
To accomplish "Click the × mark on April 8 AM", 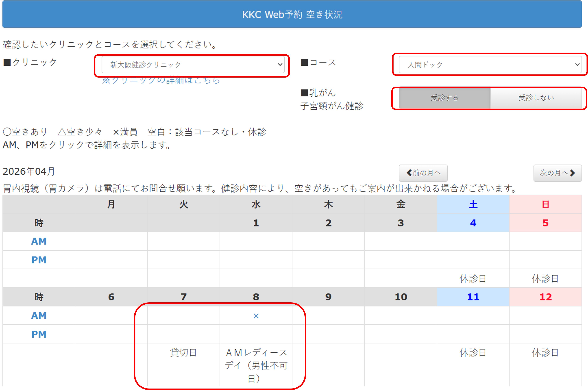I will pos(256,316).
